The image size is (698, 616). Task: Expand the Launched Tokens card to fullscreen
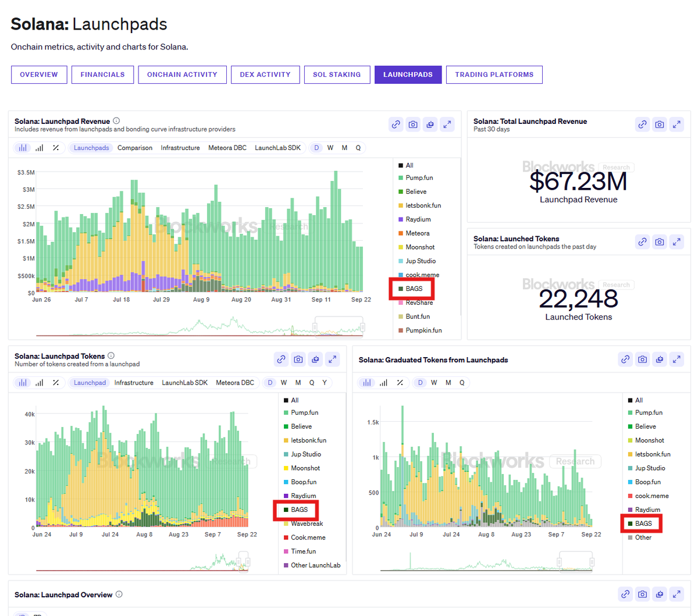coord(676,241)
